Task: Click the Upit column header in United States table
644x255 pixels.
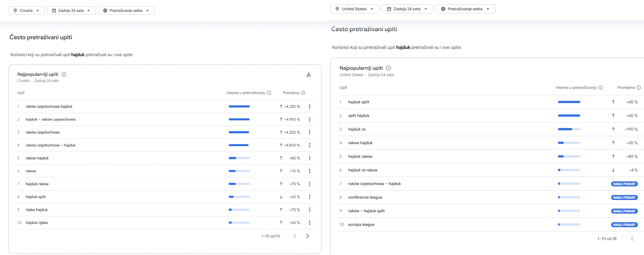Action: point(343,87)
